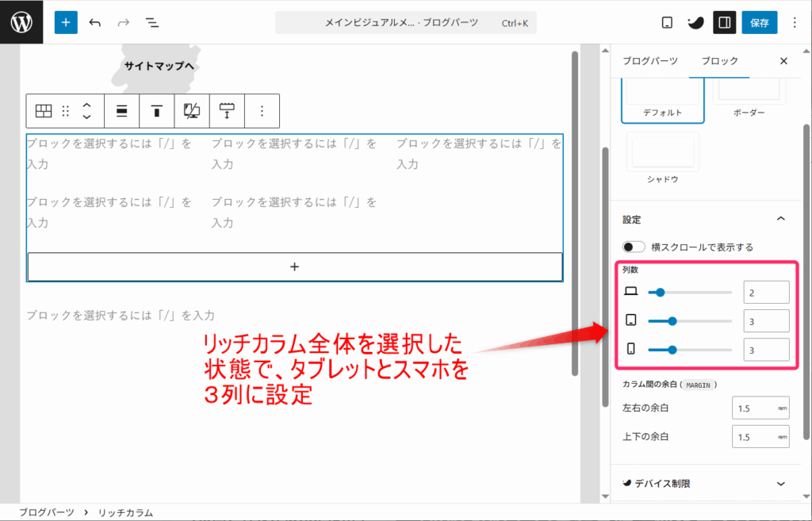812x521 pixels.
Task: Click the top-right column placeholder paragraph
Action: click(479, 154)
